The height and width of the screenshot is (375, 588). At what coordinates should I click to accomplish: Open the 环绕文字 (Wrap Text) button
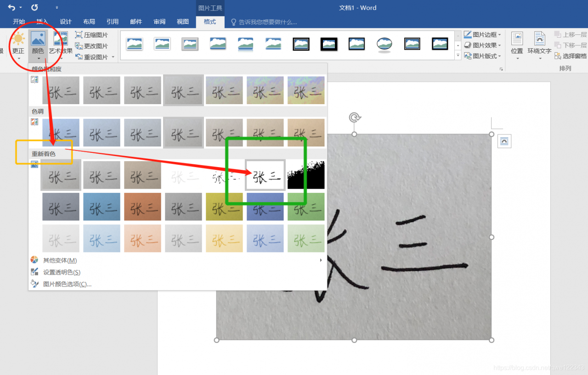(539, 45)
